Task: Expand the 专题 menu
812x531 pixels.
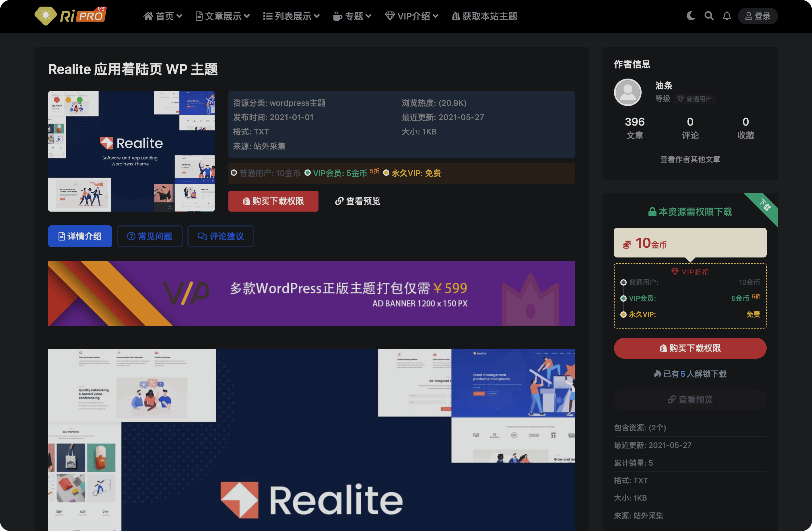Action: click(352, 16)
